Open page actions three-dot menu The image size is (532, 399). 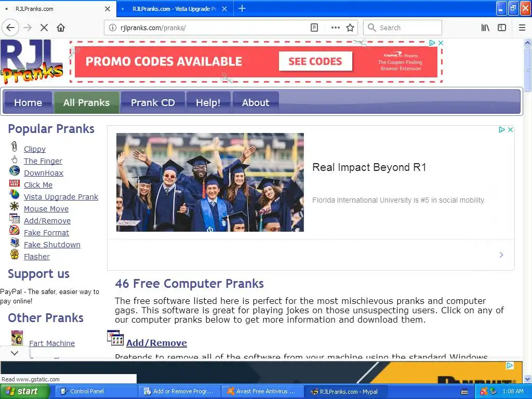pyautogui.click(x=335, y=28)
